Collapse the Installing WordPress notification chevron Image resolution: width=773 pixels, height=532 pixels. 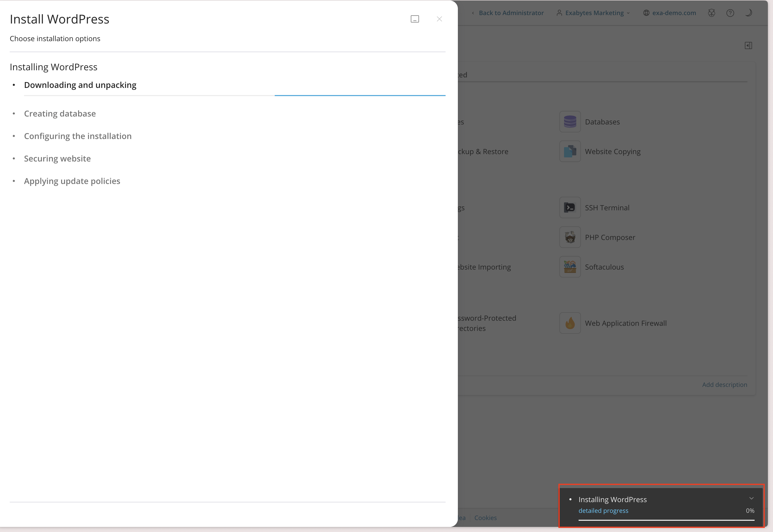751,498
